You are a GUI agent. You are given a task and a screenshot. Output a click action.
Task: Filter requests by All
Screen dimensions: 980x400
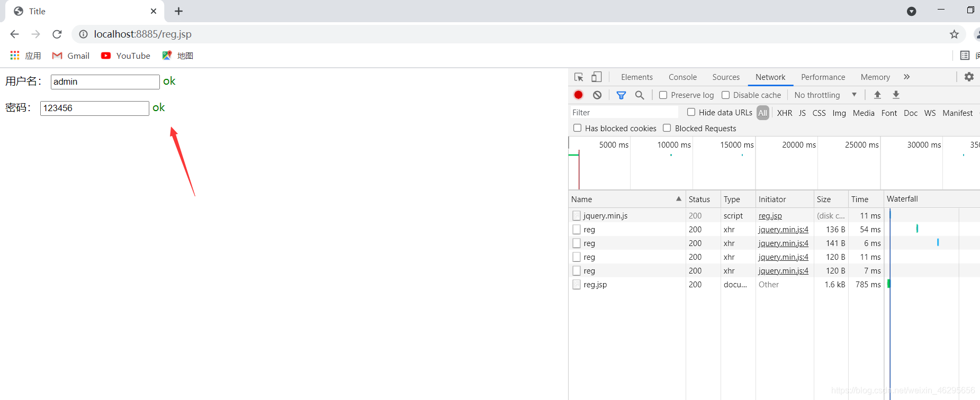pos(762,113)
